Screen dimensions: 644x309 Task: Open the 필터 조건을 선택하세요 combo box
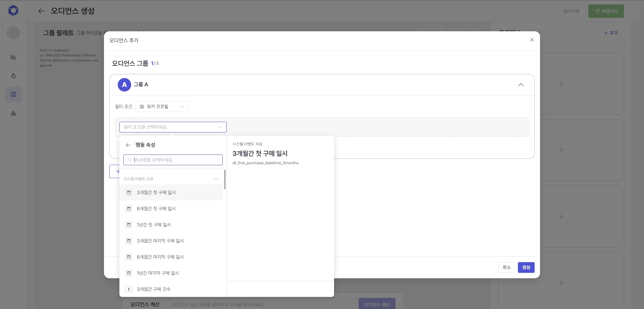[173, 127]
